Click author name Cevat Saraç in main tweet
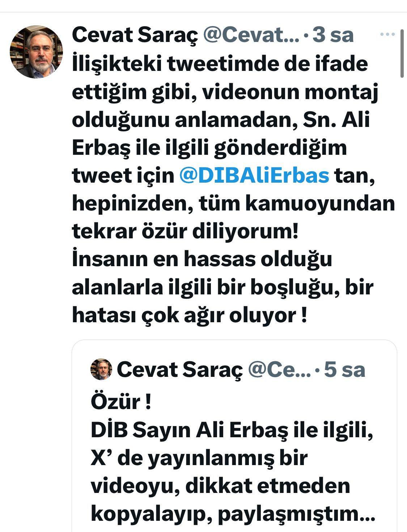This screenshot has width=407, height=532. pyautogui.click(x=135, y=35)
